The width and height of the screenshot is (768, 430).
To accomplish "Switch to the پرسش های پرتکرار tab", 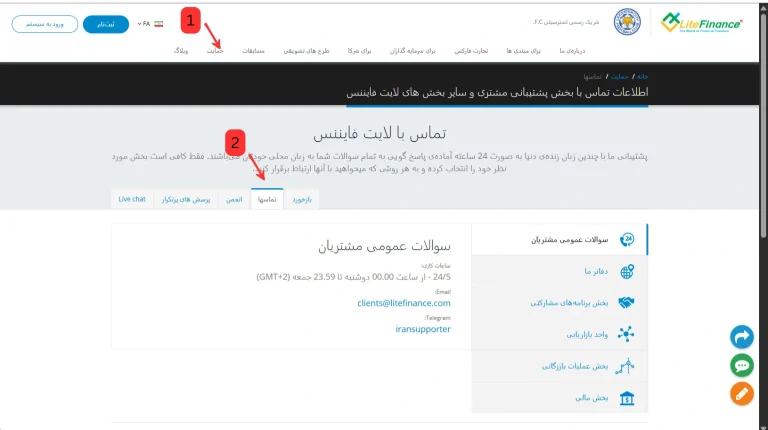I will click(x=186, y=199).
